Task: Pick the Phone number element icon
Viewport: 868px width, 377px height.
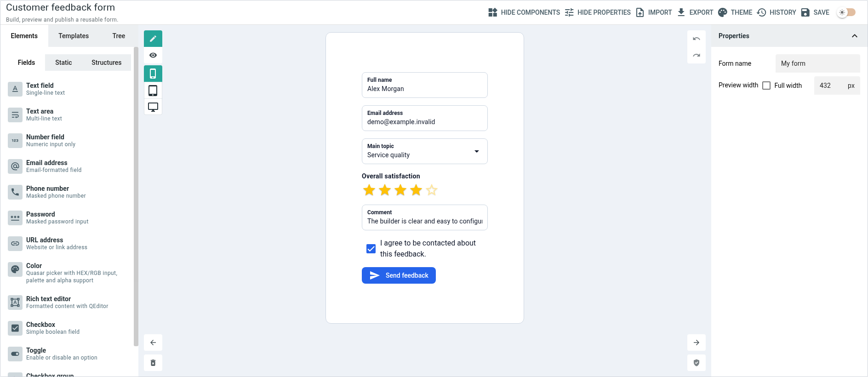Action: [x=15, y=192]
